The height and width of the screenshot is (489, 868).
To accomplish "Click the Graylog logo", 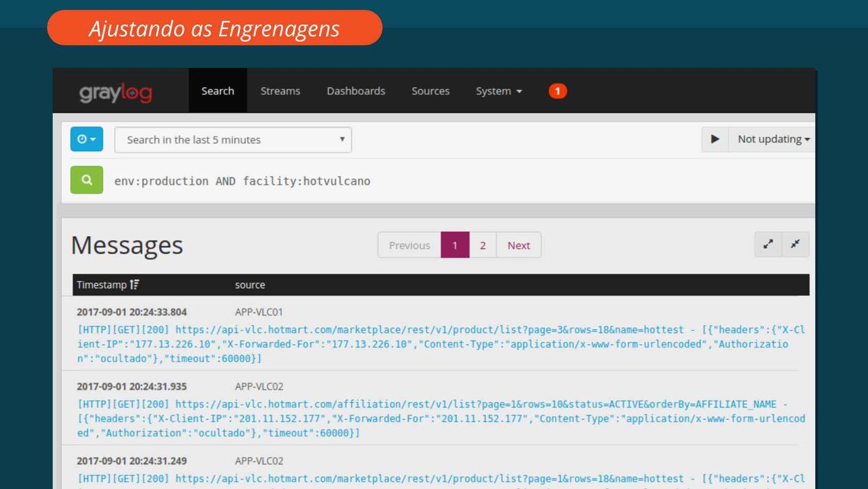I will click(x=115, y=92).
